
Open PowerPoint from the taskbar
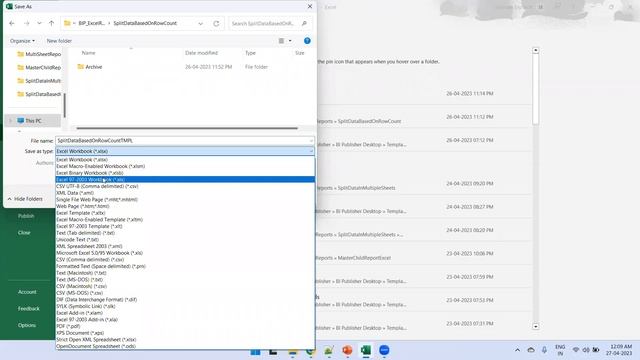347,350
